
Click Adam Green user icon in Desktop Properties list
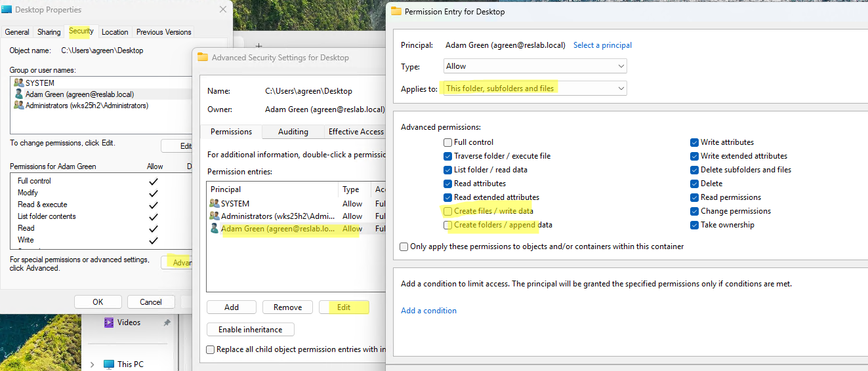pyautogui.click(x=18, y=94)
